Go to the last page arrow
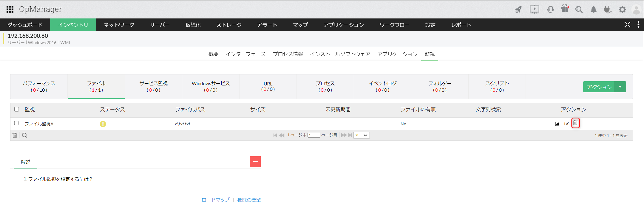This screenshot has height=220, width=644. coord(350,135)
